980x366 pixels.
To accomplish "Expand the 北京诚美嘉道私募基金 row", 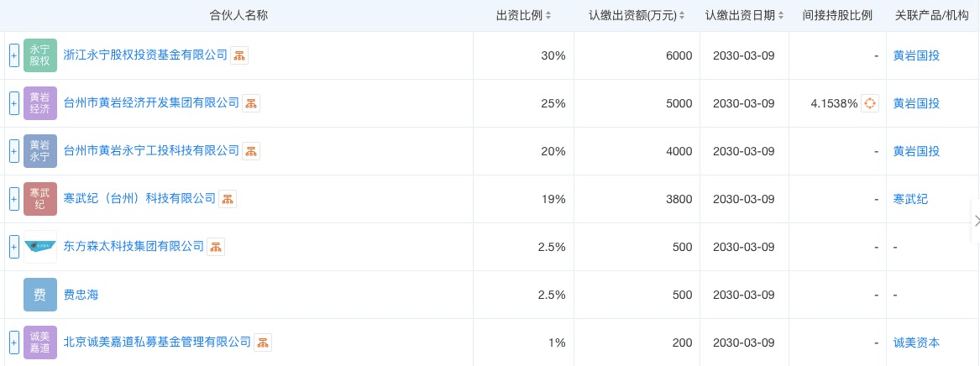I will tap(13, 342).
